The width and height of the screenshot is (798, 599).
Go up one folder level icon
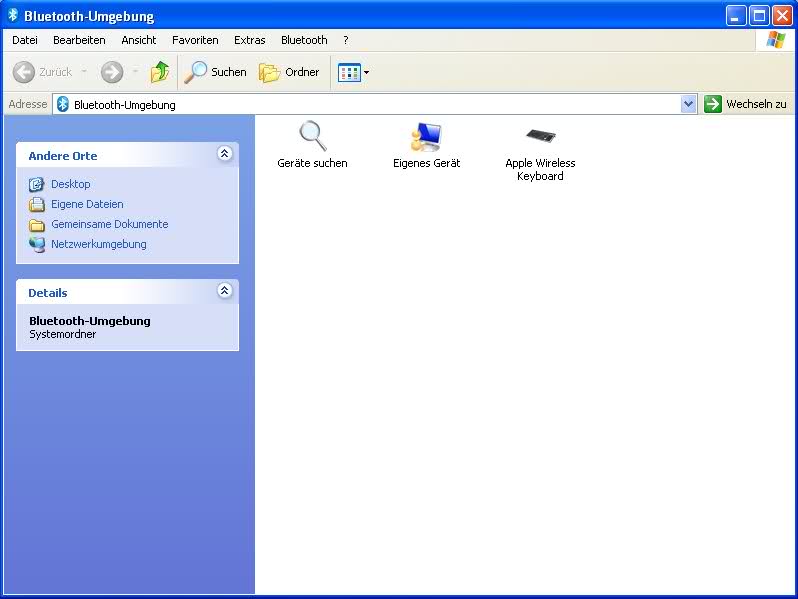pyautogui.click(x=160, y=72)
